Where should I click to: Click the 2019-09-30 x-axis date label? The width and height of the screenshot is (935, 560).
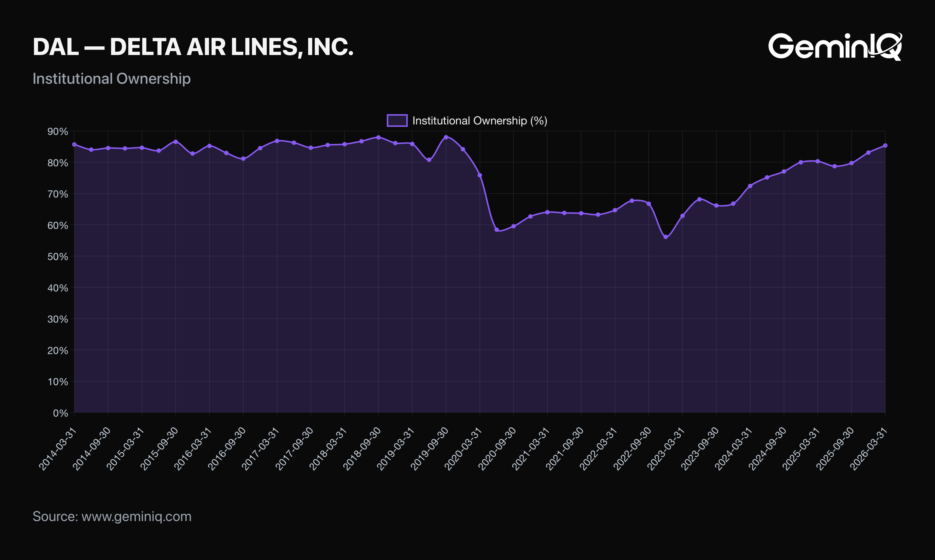pos(429,449)
